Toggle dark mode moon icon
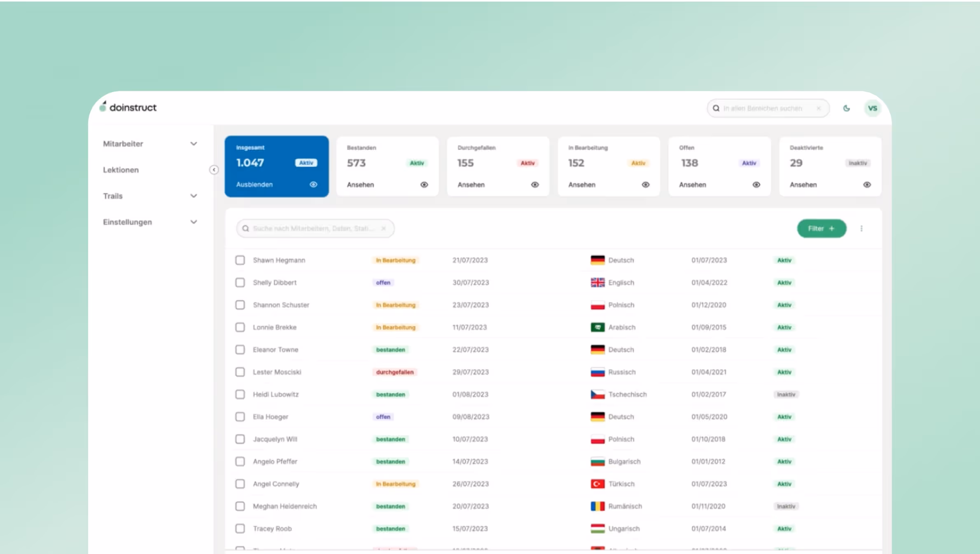This screenshot has height=554, width=980. coord(846,108)
